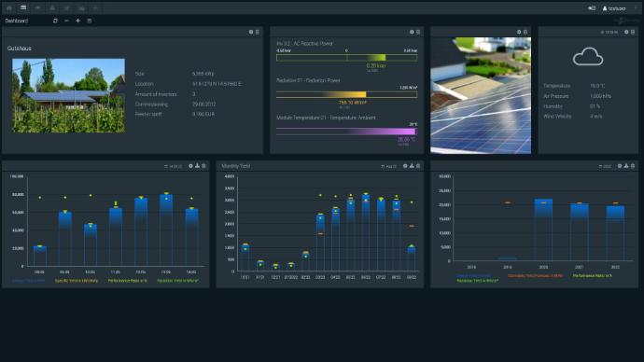The height and width of the screenshot is (362, 644).
Task: Click the AC Reactive Power gauge bar
Action: [x=346, y=58]
